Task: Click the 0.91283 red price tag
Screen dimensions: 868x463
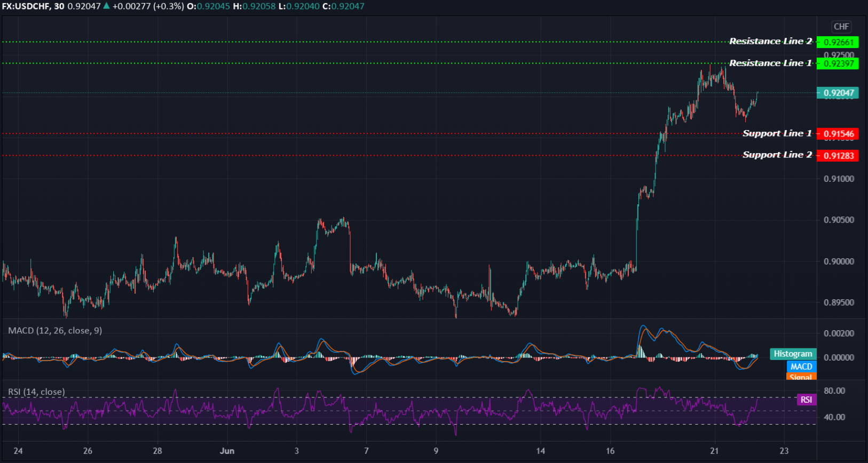Action: tap(838, 156)
